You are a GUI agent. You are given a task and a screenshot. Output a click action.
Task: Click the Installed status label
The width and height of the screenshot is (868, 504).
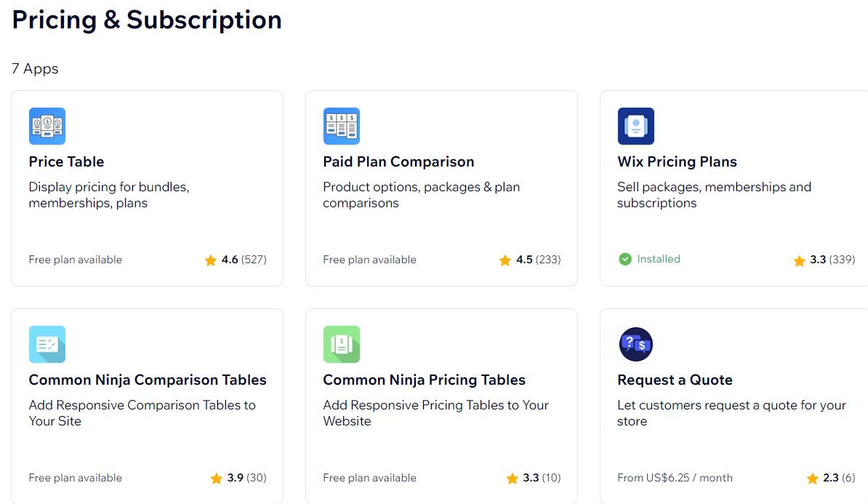click(x=659, y=259)
